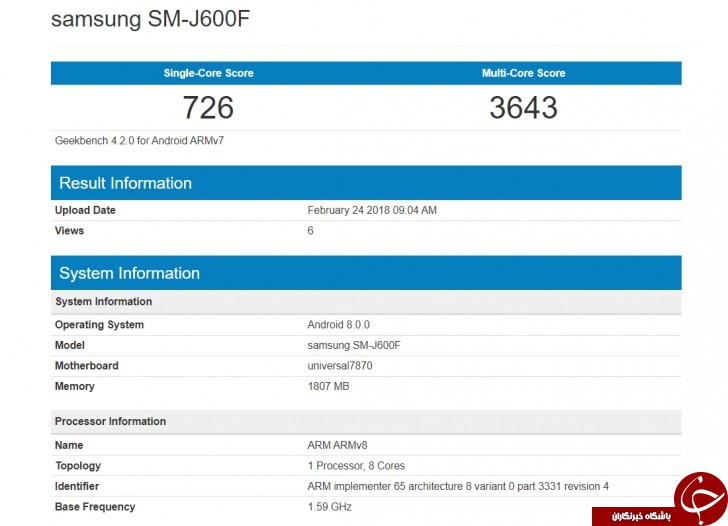Click the 'ARM ARMv8' value
The width and height of the screenshot is (728, 526).
pos(337,445)
